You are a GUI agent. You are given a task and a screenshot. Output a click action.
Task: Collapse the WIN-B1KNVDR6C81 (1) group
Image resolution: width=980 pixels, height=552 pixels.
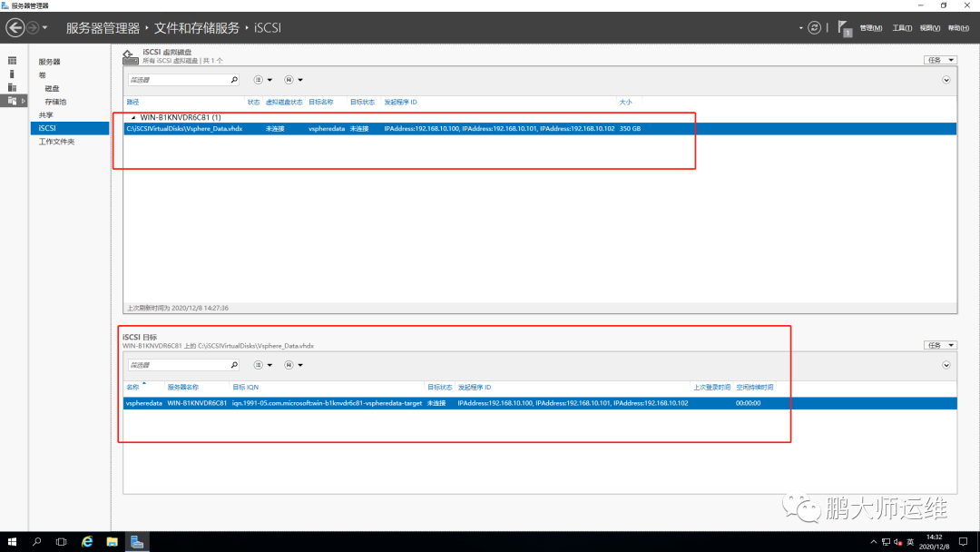(133, 117)
